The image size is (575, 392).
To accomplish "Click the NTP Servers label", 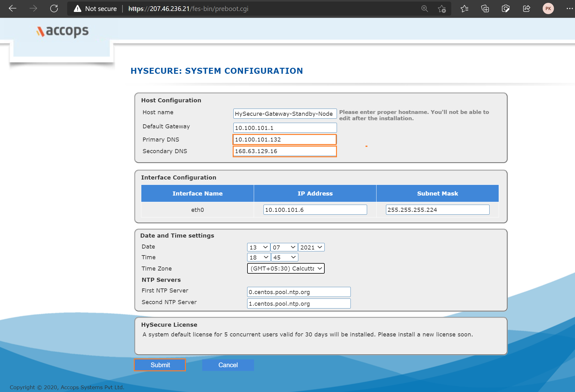I will pos(161,280).
